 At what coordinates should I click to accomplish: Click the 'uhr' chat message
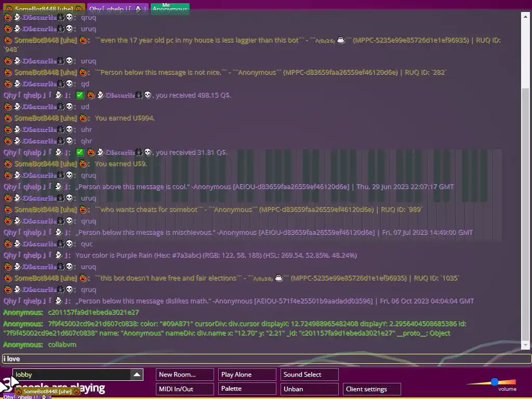click(x=86, y=129)
